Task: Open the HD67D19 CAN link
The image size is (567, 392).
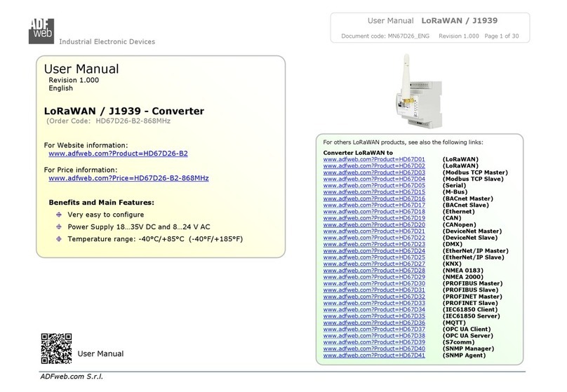Action: (x=374, y=218)
